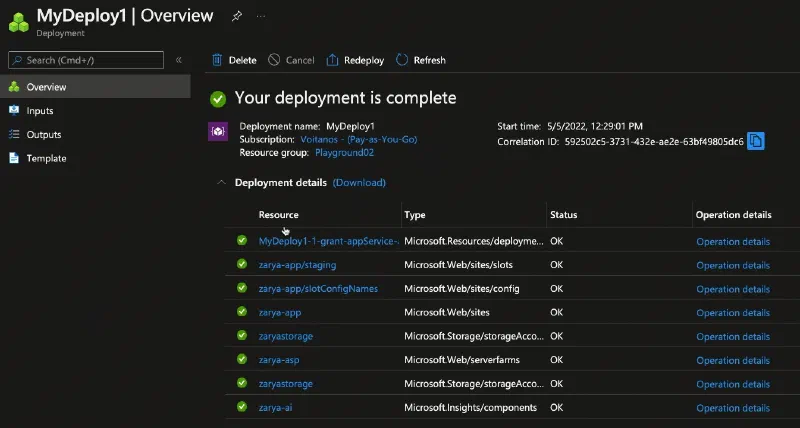The image size is (800, 428).
Task: Click the Refresh toolbar label
Action: click(430, 60)
